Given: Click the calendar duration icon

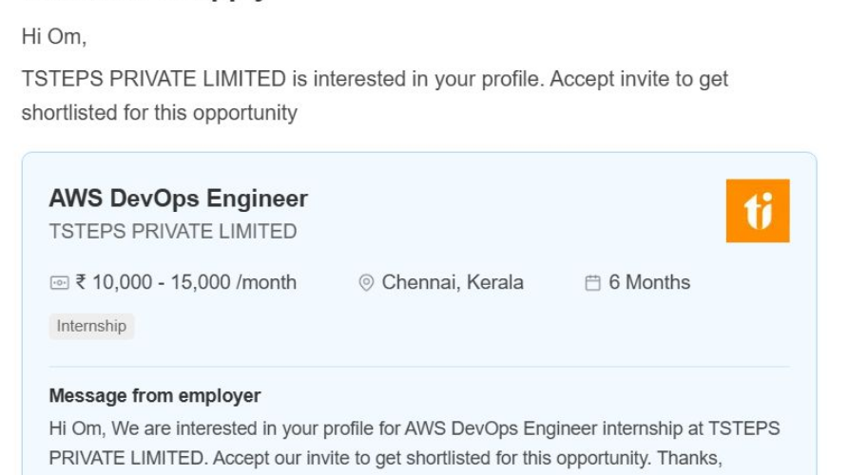Looking at the screenshot, I should 592,283.
